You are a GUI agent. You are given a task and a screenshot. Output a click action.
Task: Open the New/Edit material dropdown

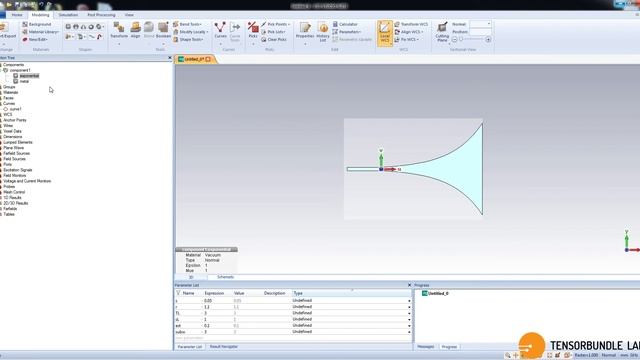35,40
